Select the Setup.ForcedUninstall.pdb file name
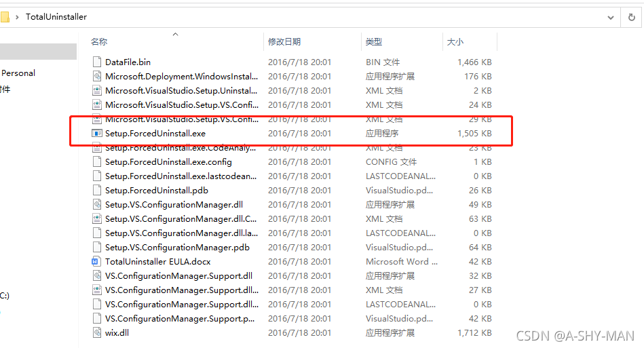This screenshot has height=348, width=644. (x=157, y=191)
